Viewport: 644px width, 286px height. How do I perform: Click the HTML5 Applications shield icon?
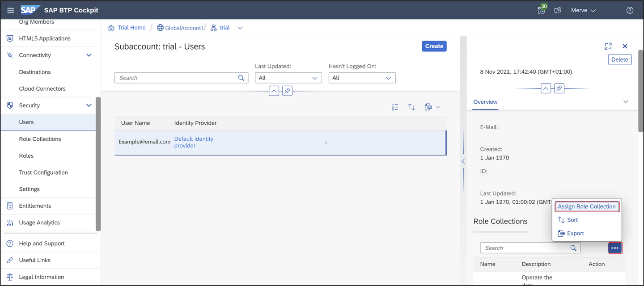click(10, 38)
